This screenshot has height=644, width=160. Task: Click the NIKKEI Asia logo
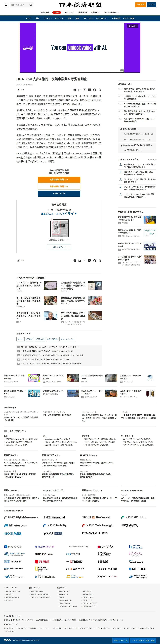(x=12, y=533)
